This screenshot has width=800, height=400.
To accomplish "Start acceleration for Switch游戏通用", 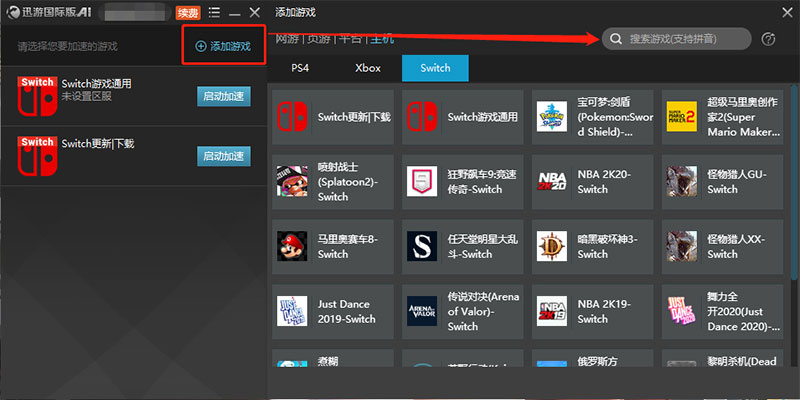I will 224,96.
